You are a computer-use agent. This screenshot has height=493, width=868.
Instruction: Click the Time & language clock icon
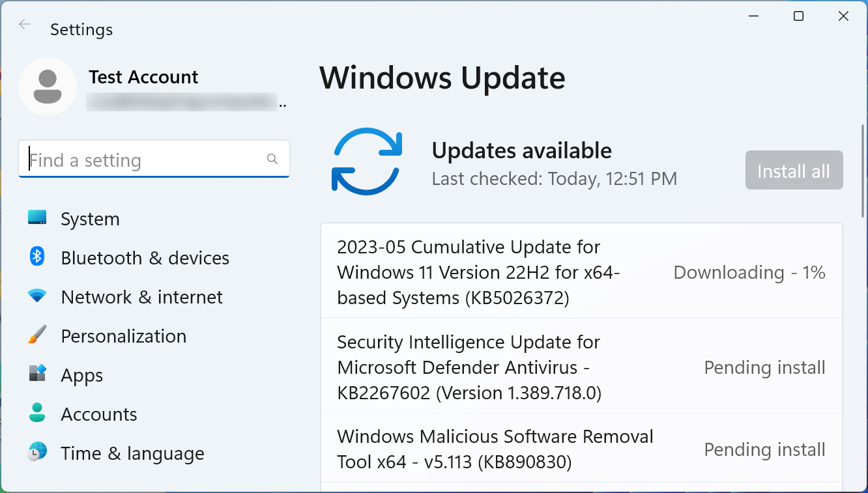37,451
